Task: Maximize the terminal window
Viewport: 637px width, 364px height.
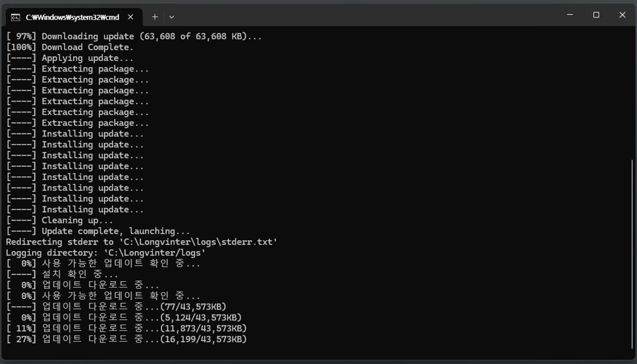Action: (596, 15)
